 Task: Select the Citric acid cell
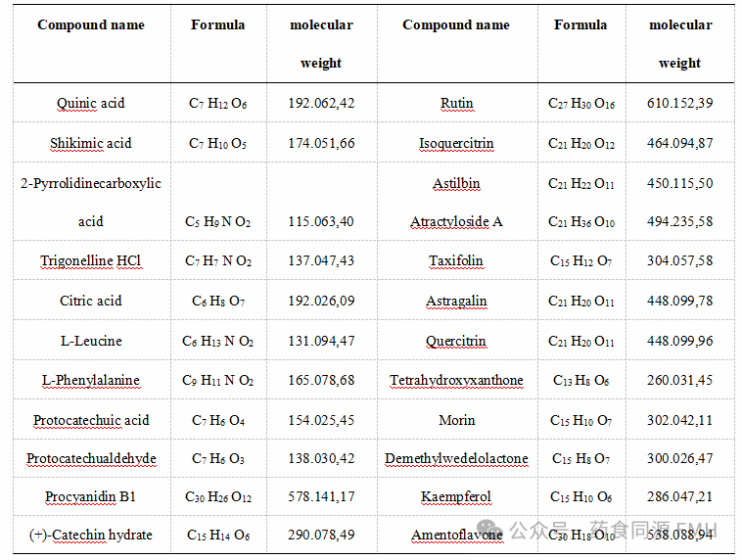pos(91,302)
